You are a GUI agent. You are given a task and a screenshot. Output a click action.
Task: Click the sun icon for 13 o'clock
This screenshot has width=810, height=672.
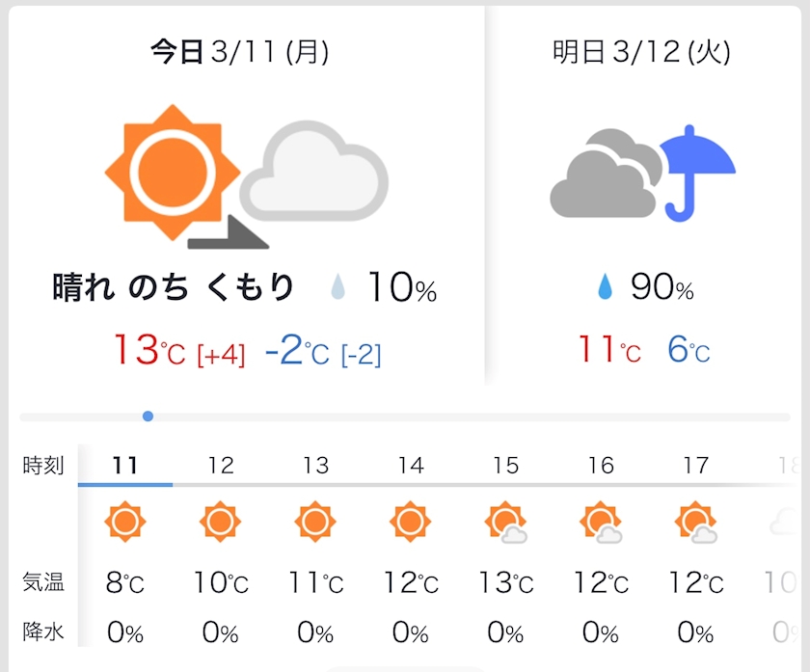tap(315, 522)
